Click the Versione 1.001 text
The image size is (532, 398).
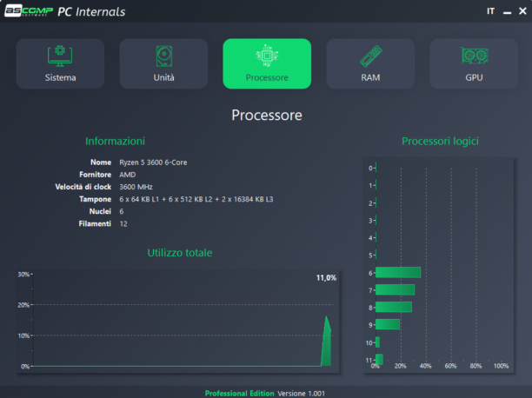point(302,394)
